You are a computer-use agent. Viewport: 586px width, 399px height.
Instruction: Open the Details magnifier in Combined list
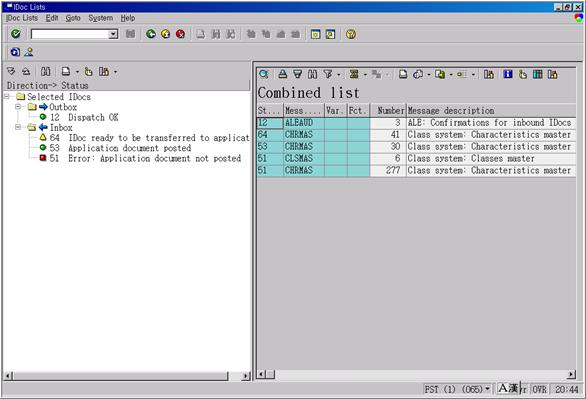264,74
